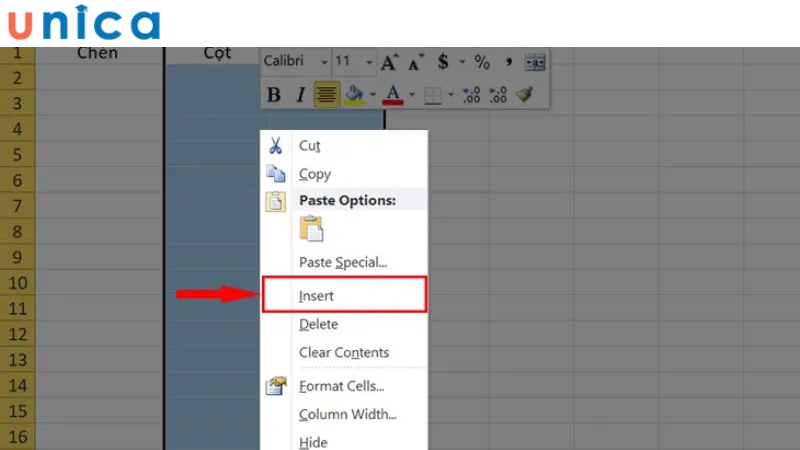Choose Insert from the context menu

click(x=316, y=296)
